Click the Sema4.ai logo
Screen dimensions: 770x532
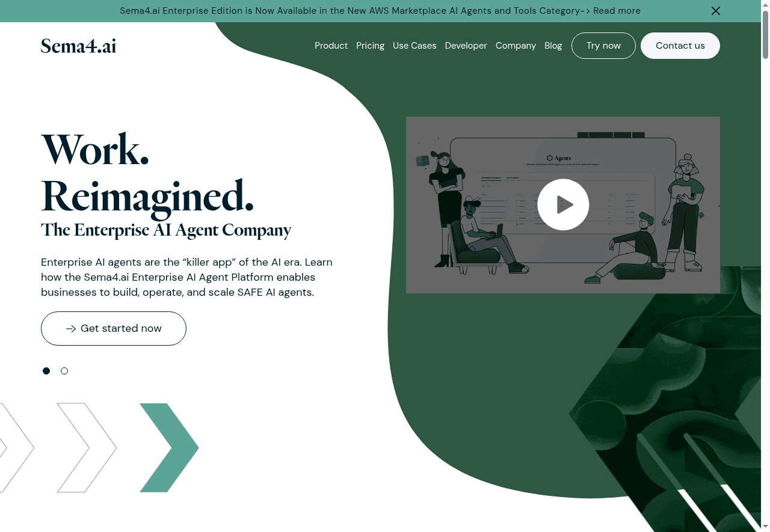(x=78, y=46)
